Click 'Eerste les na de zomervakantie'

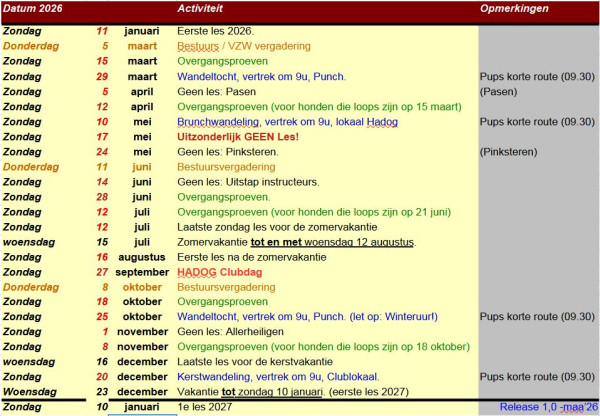(x=251, y=257)
